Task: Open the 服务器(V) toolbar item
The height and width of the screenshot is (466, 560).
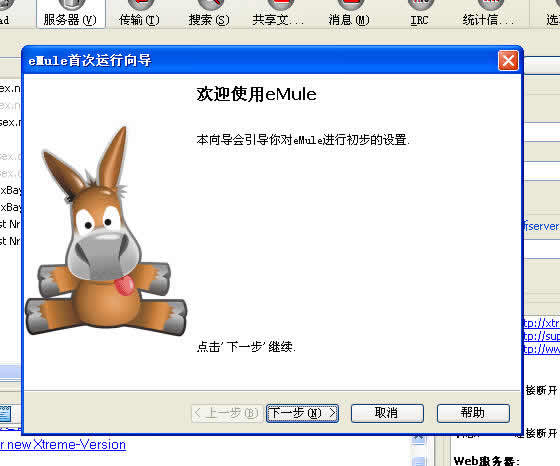Action: click(x=70, y=14)
